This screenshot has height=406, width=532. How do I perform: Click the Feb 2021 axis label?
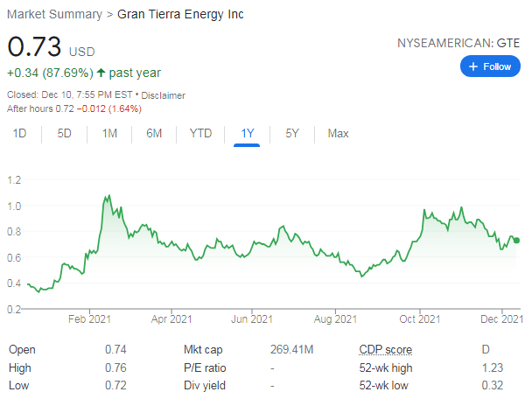[89, 319]
